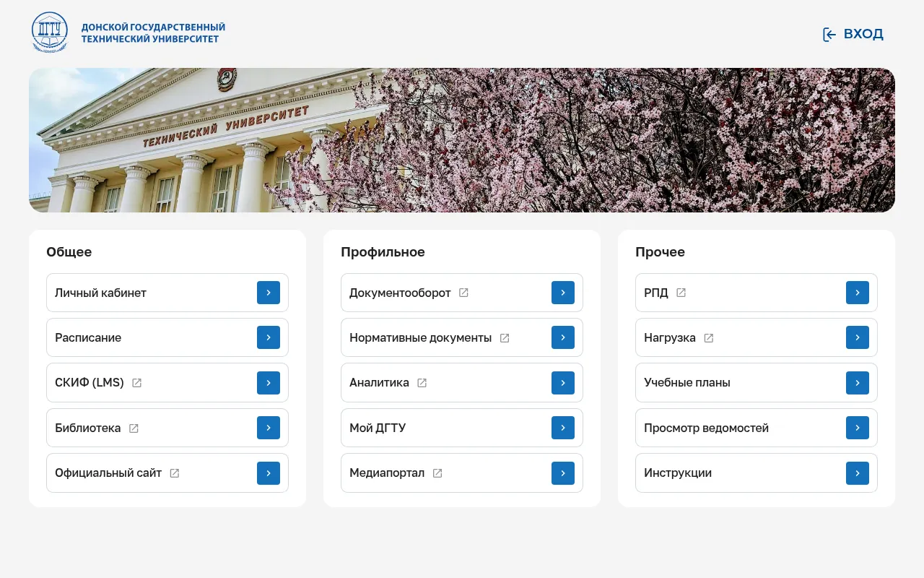Click the Прочее section heading

point(660,252)
